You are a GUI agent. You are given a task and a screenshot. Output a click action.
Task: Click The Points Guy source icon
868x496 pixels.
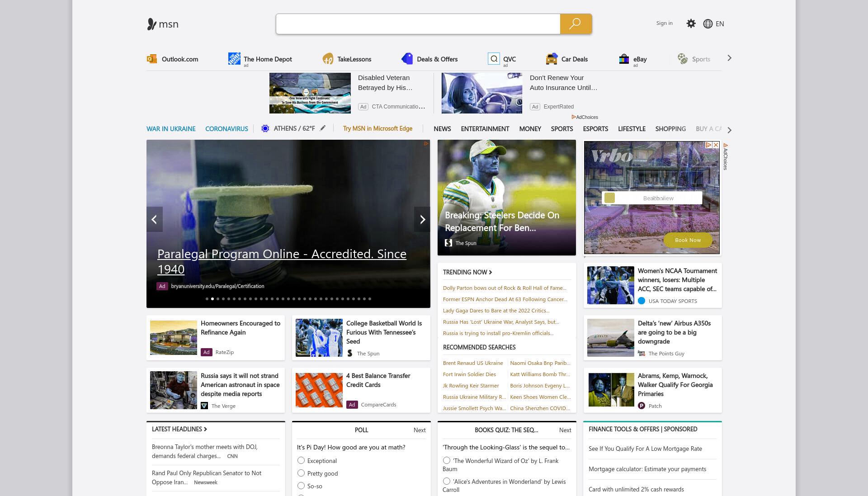(x=642, y=353)
